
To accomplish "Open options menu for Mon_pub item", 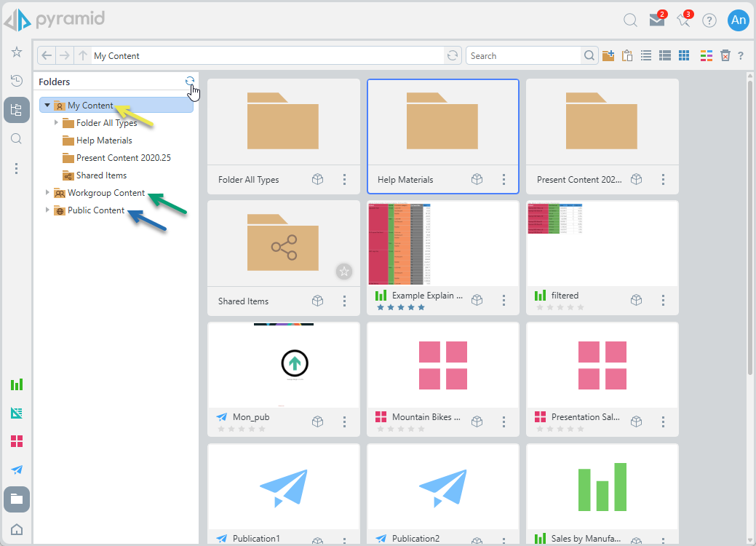I will click(344, 422).
